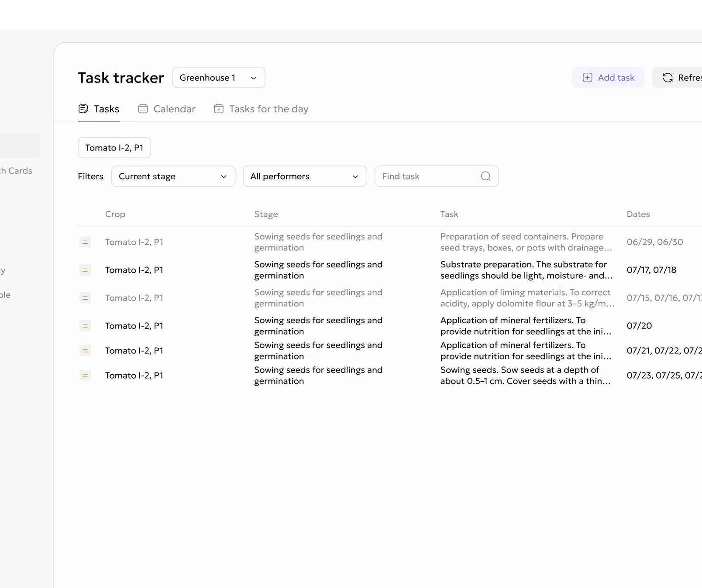Expand the Current stage filter dropdown
Viewport: 702px width, 588px height.
pyautogui.click(x=173, y=176)
